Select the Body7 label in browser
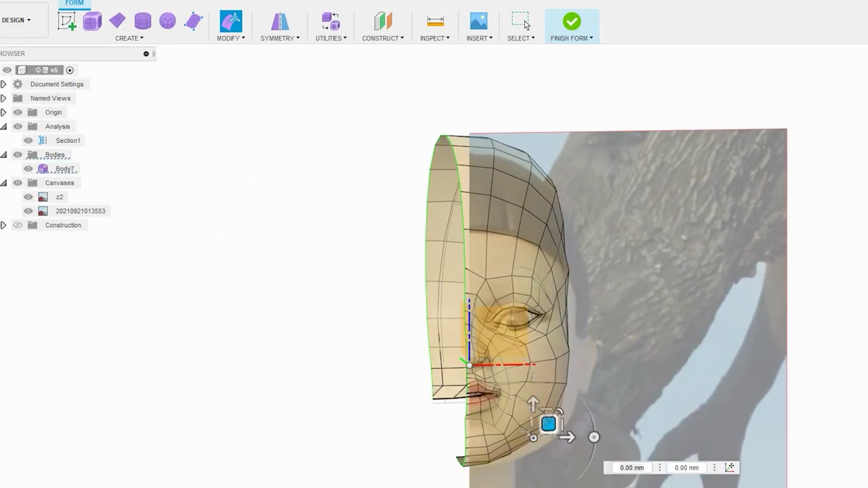Viewport: 868px width, 488px height. [65, 169]
